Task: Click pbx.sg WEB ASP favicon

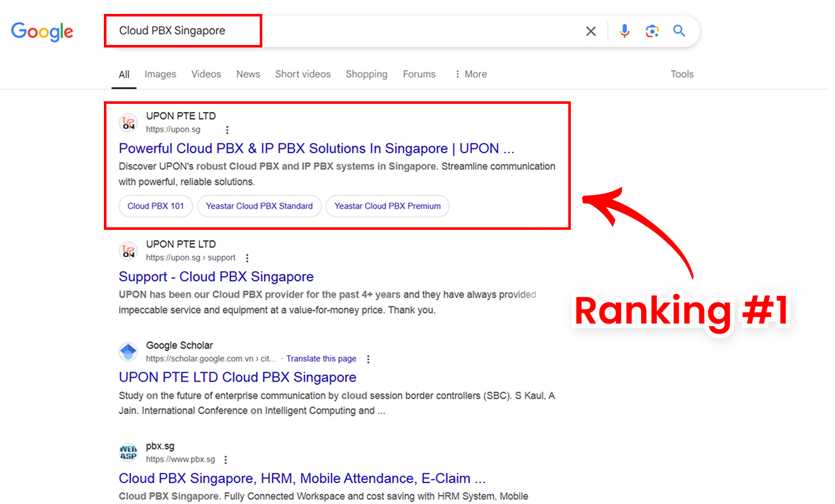Action: click(x=129, y=453)
